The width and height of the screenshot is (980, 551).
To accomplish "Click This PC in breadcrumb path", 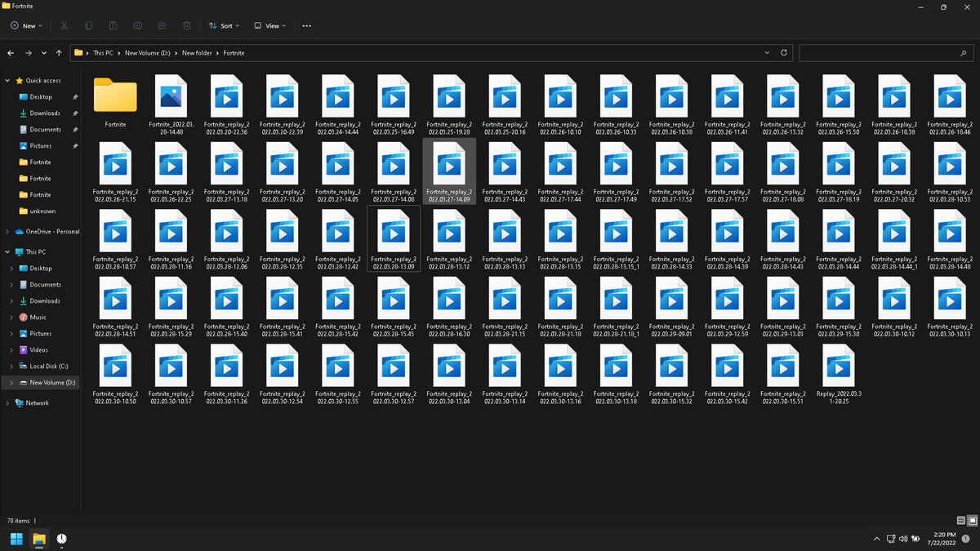I will coord(103,52).
